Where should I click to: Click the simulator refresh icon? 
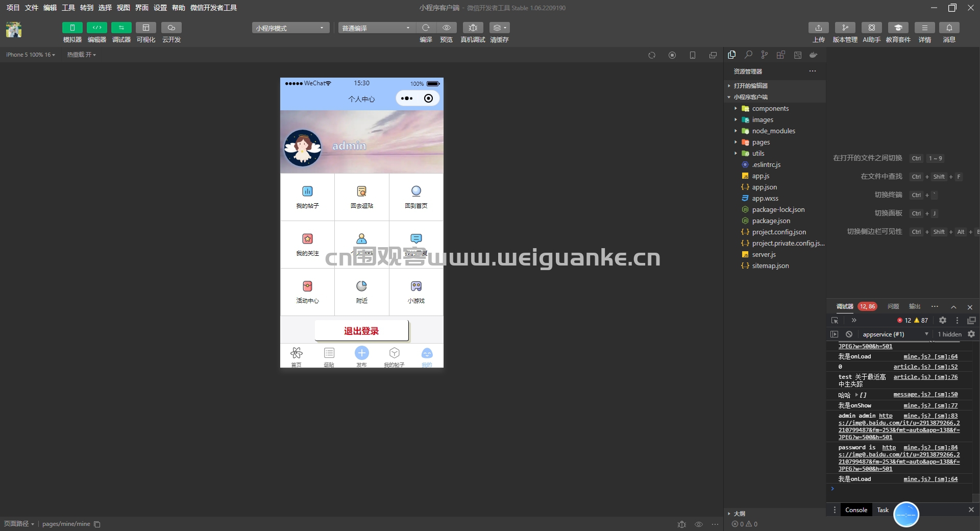pos(652,55)
